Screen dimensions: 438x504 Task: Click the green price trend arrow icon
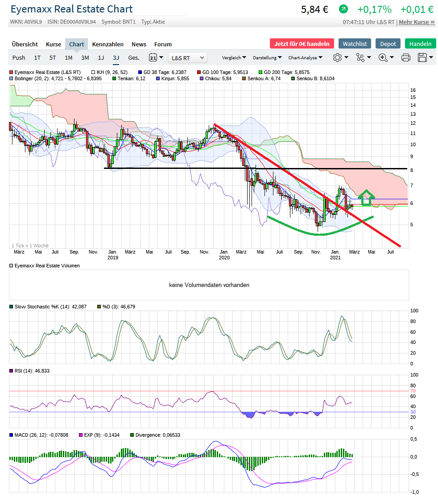[343, 9]
